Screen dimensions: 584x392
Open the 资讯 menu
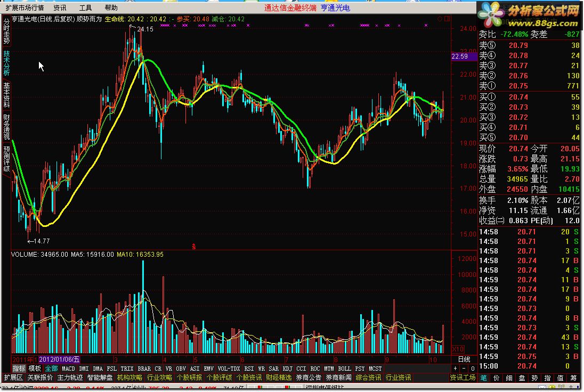coord(60,8)
